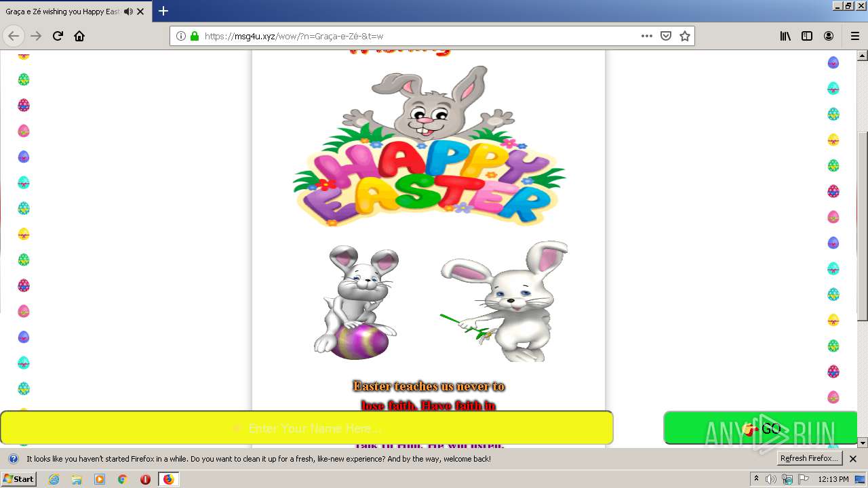This screenshot has height=488, width=868.
Task: Open the volume control tray icon
Action: [x=771, y=479]
